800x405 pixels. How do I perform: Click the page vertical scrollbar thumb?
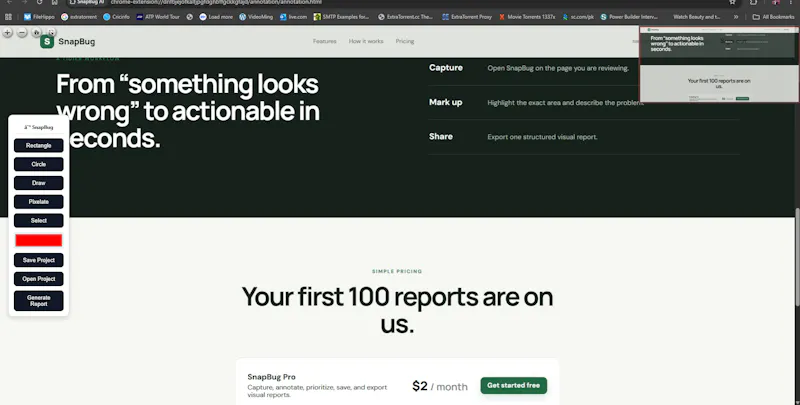tap(797, 257)
